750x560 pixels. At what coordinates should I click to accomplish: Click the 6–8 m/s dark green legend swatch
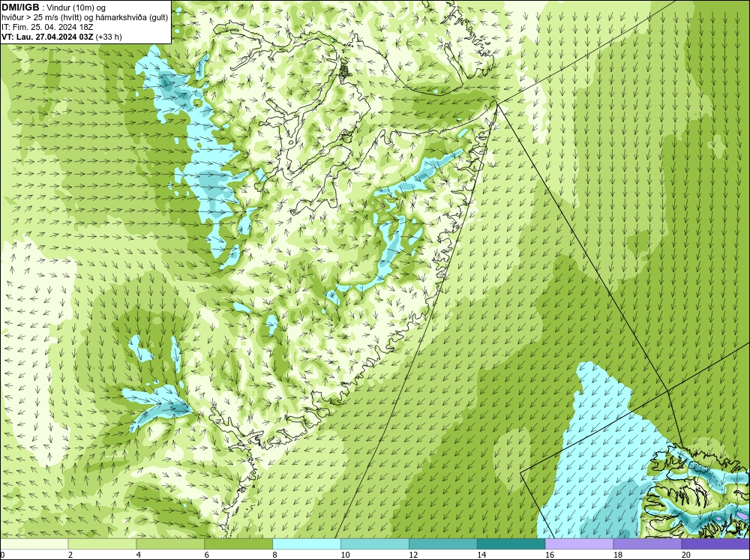tap(238, 544)
